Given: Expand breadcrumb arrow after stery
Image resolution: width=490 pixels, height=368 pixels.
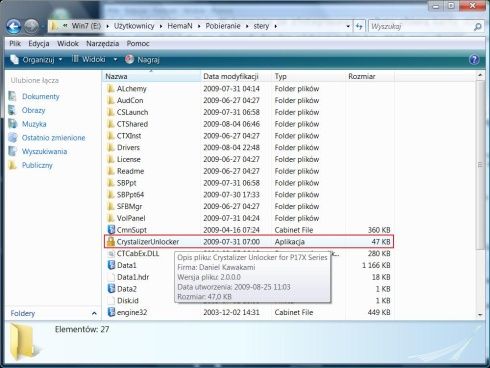Looking at the screenshot, I should click(276, 26).
